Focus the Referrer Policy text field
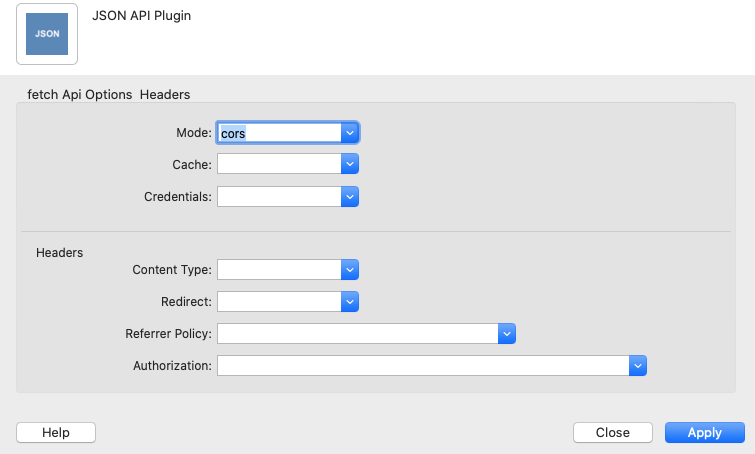755x454 pixels. (x=357, y=334)
